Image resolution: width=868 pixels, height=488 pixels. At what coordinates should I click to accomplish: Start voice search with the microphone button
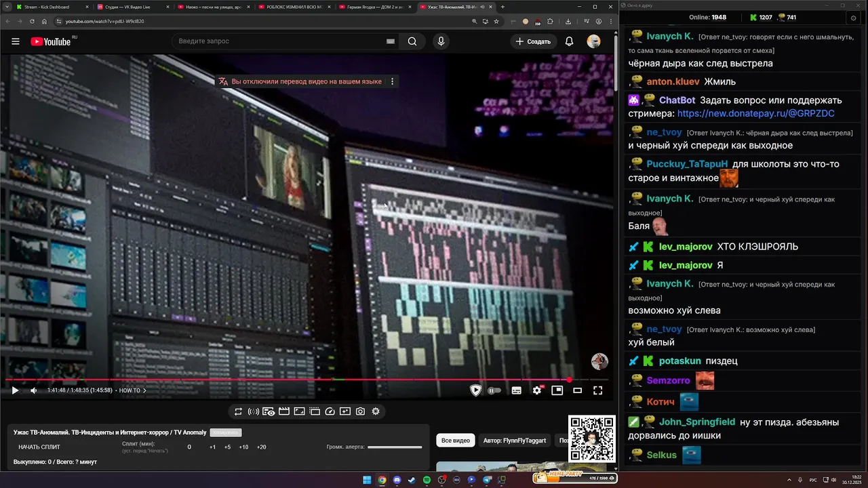(x=441, y=41)
